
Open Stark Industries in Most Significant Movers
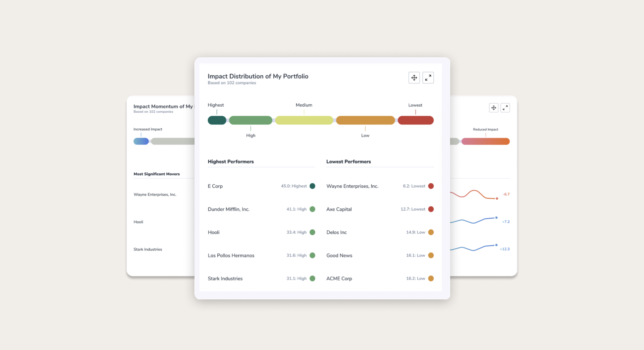(x=148, y=249)
